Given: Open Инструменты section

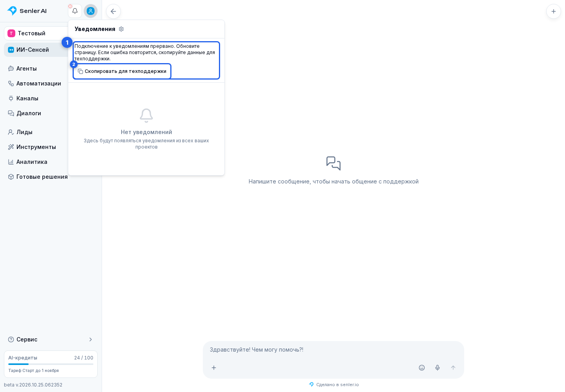Looking at the screenshot, I should coord(36,147).
